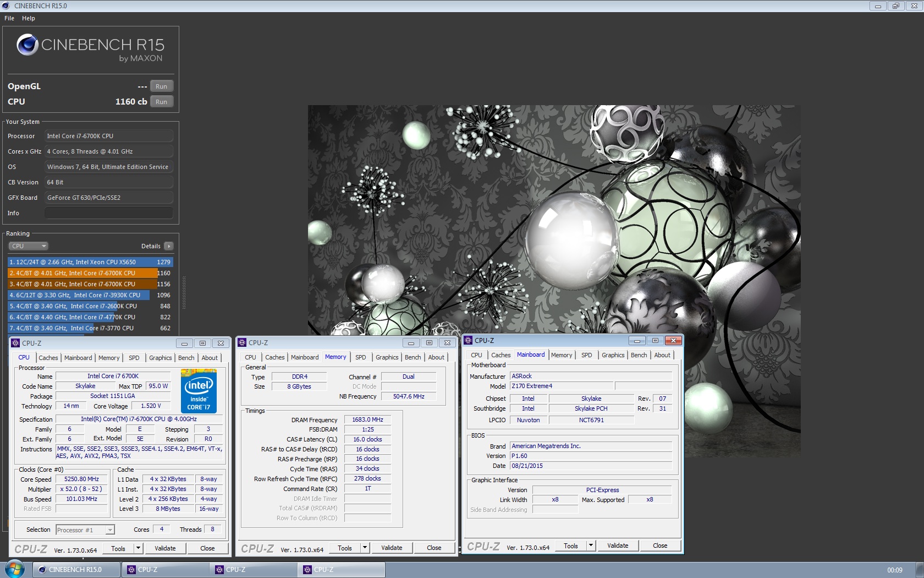Image resolution: width=924 pixels, height=578 pixels.
Task: Open the SPD tab in Memory window
Action: click(x=361, y=357)
